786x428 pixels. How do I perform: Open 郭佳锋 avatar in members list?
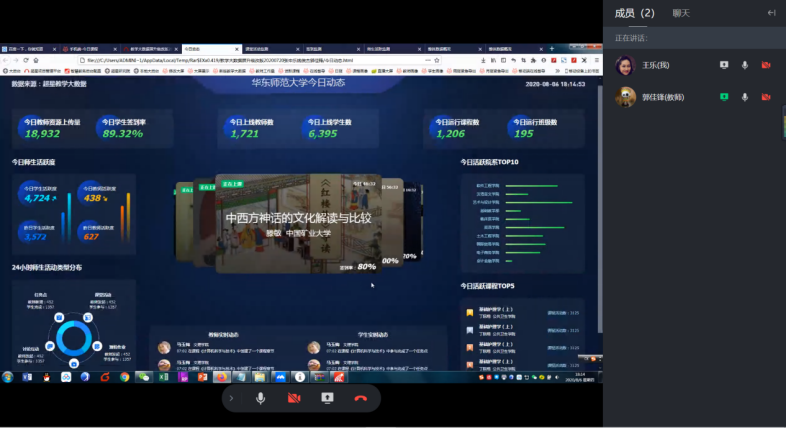point(625,97)
